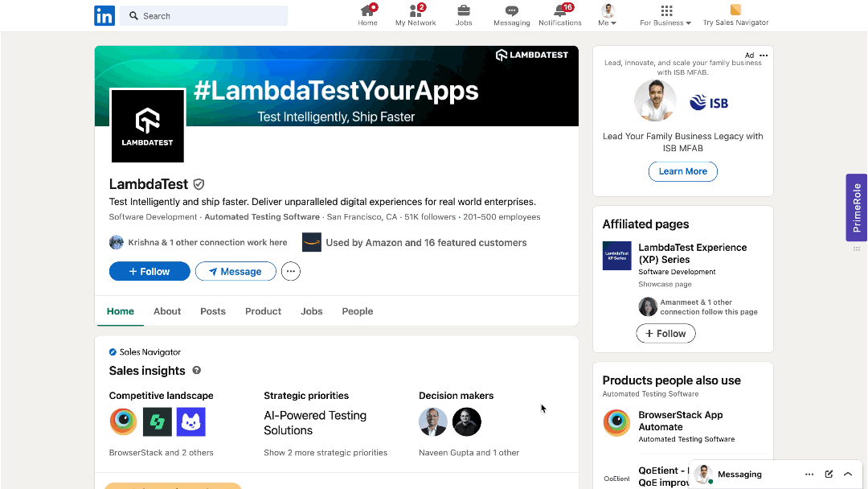Select the Home tab
This screenshot has width=868, height=489.
(x=120, y=311)
